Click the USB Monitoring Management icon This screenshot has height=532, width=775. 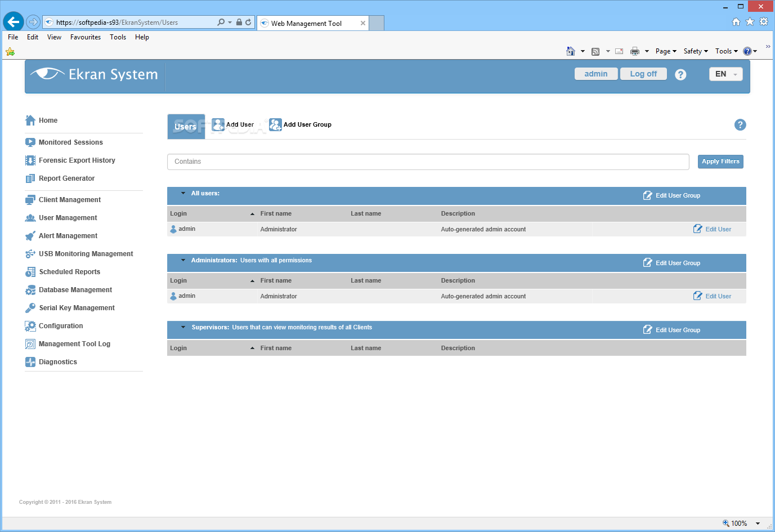tap(30, 254)
